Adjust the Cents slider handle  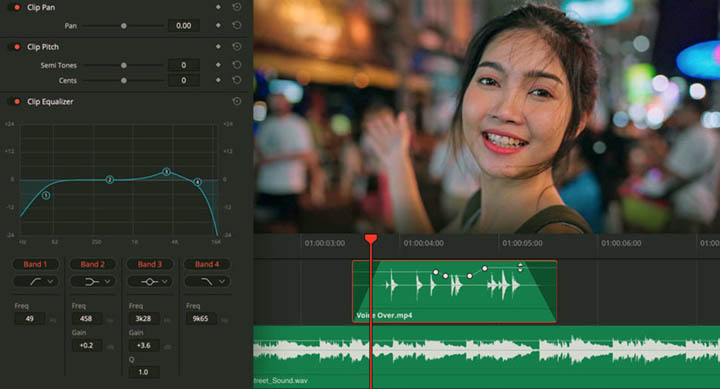pyautogui.click(x=124, y=81)
